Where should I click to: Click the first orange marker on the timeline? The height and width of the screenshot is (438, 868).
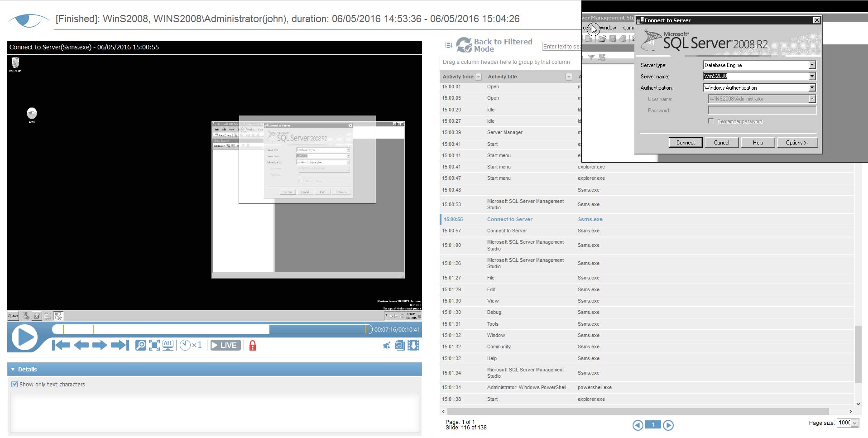(63, 329)
